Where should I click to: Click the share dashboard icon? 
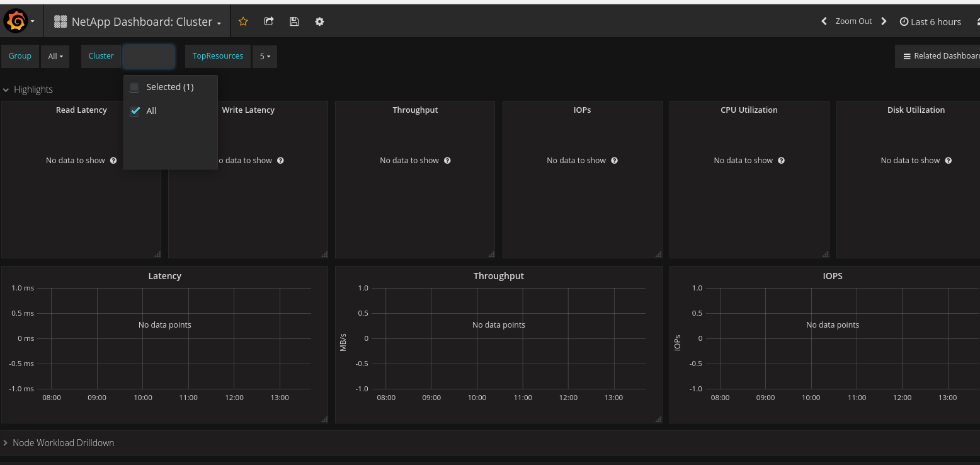pos(269,21)
